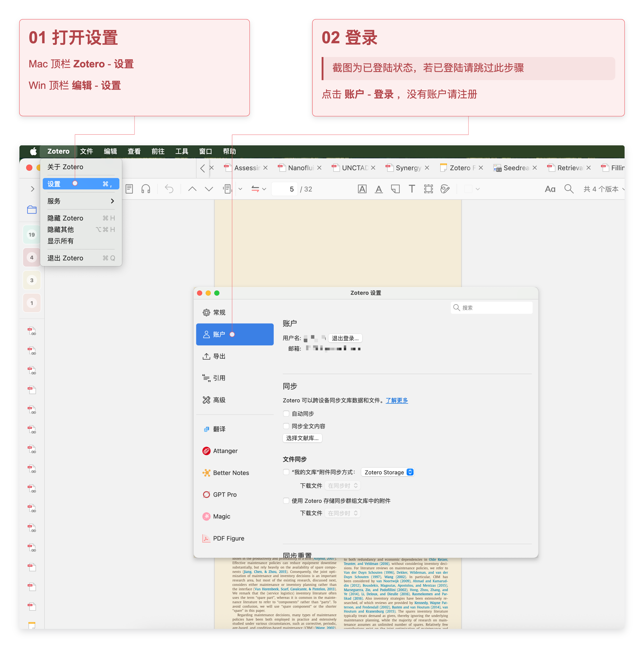Go to next page with down chevron
644x647 pixels.
(209, 189)
